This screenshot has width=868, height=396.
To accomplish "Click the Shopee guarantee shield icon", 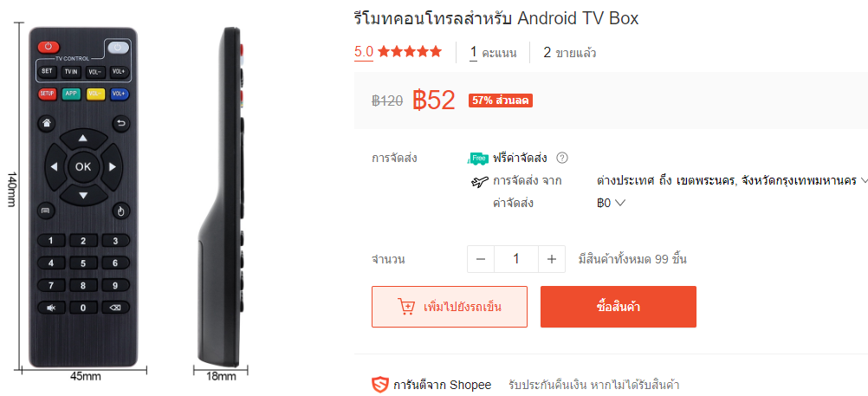I will tap(379, 385).
